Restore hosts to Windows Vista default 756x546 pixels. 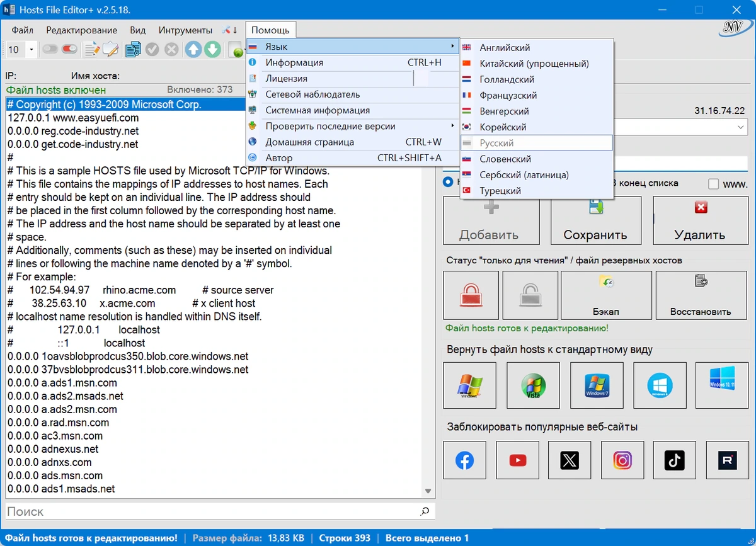point(534,385)
